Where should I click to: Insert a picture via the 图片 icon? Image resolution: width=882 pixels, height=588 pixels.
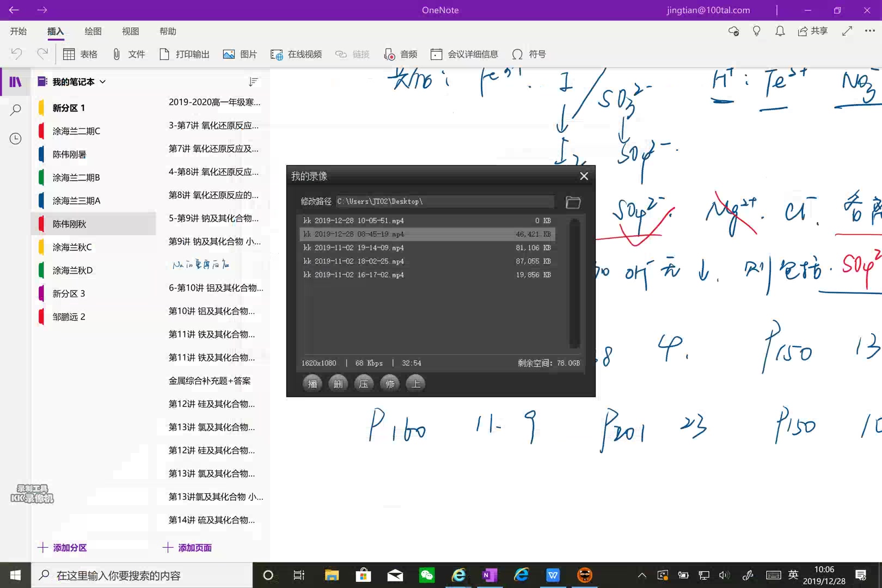(229, 54)
